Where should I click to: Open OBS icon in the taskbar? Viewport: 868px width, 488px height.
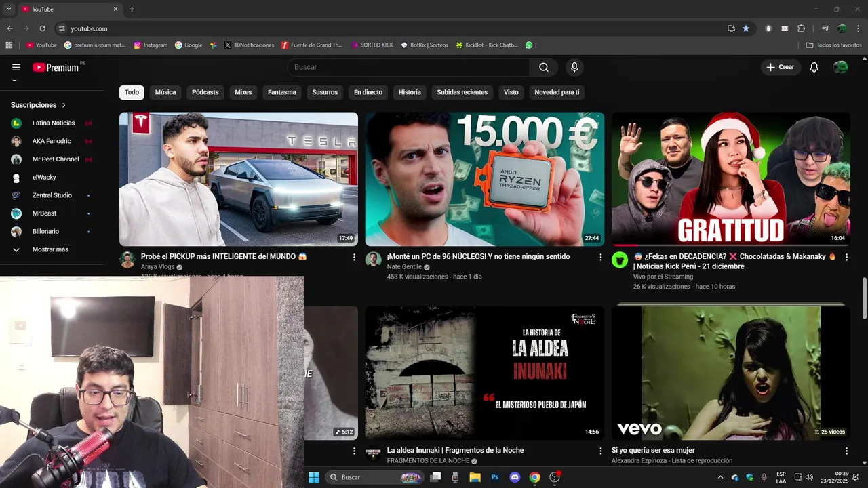(x=554, y=477)
